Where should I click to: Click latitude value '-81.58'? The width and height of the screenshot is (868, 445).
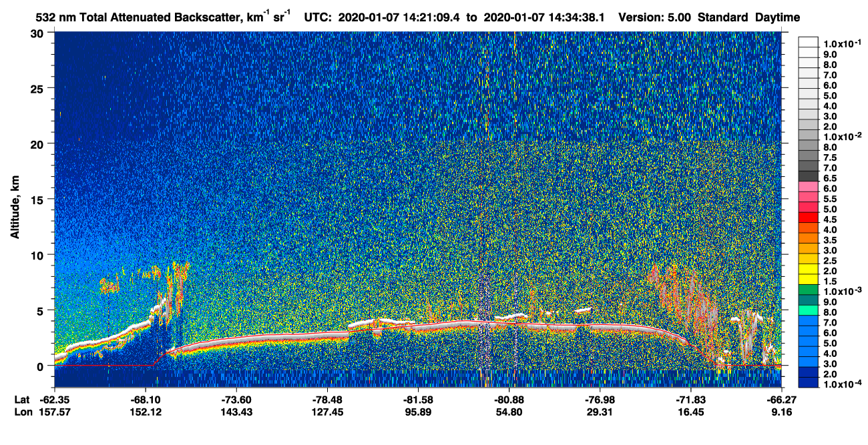(x=418, y=399)
